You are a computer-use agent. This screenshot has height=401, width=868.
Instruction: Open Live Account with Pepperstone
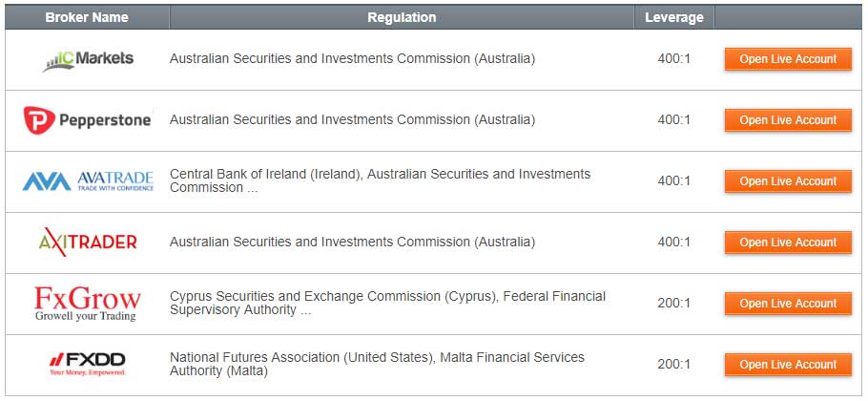point(788,120)
